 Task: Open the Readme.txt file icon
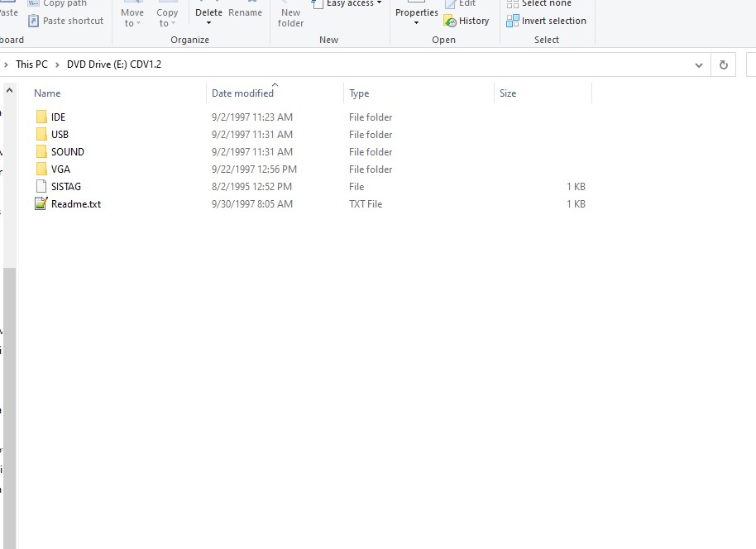pos(41,204)
